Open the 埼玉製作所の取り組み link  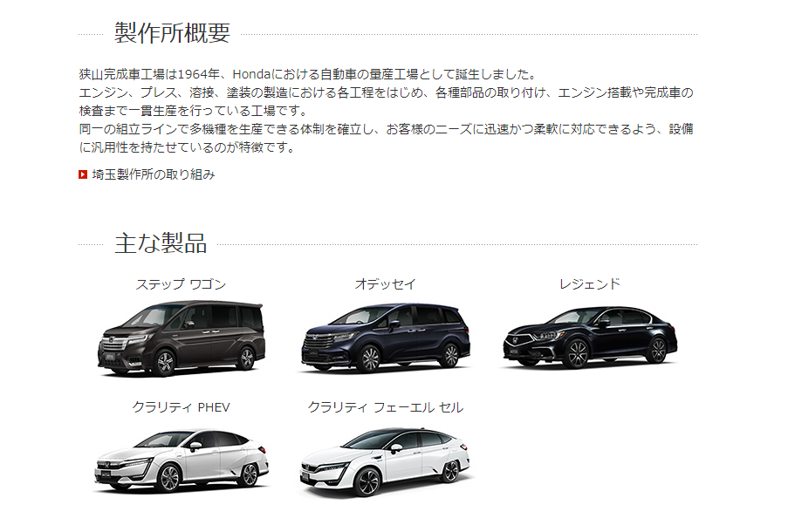[153, 174]
